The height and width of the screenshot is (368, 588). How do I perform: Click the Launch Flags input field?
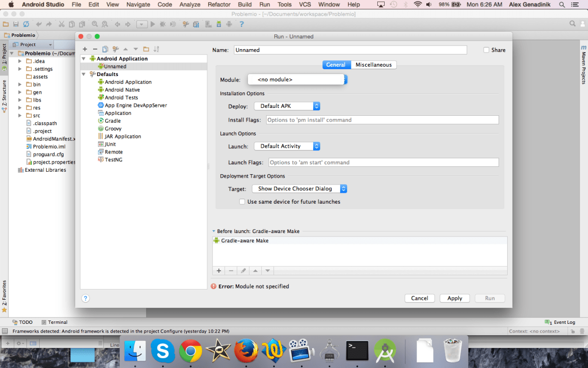[384, 162]
